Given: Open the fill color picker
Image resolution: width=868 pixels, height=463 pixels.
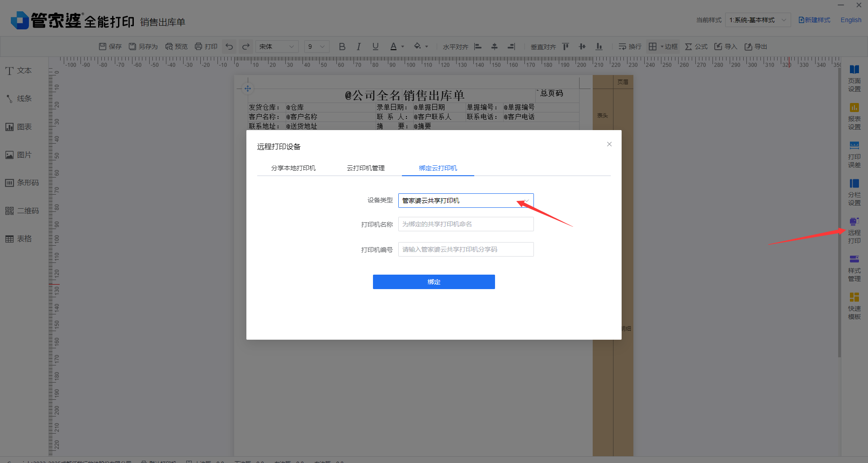Looking at the screenshot, I should pyautogui.click(x=421, y=47).
